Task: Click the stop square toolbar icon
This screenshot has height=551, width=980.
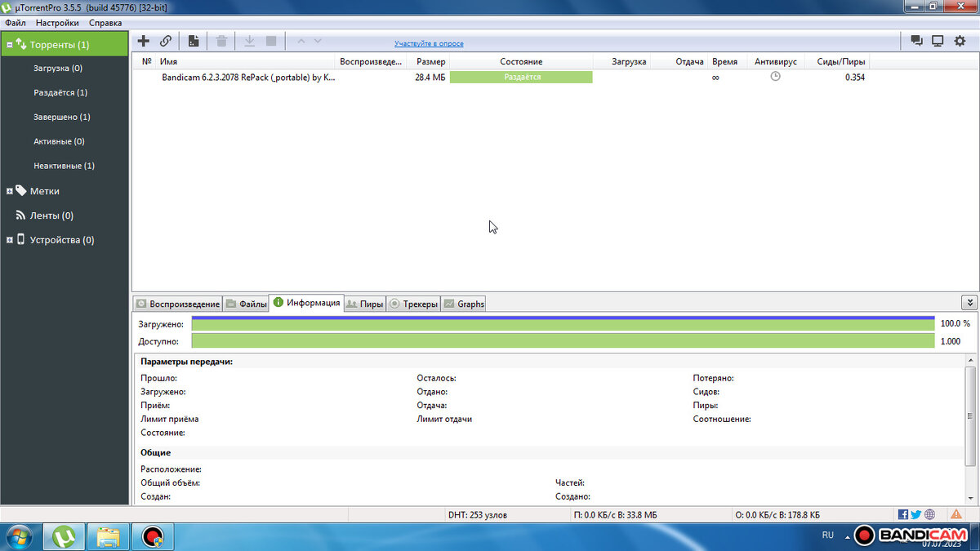Action: pyautogui.click(x=271, y=41)
